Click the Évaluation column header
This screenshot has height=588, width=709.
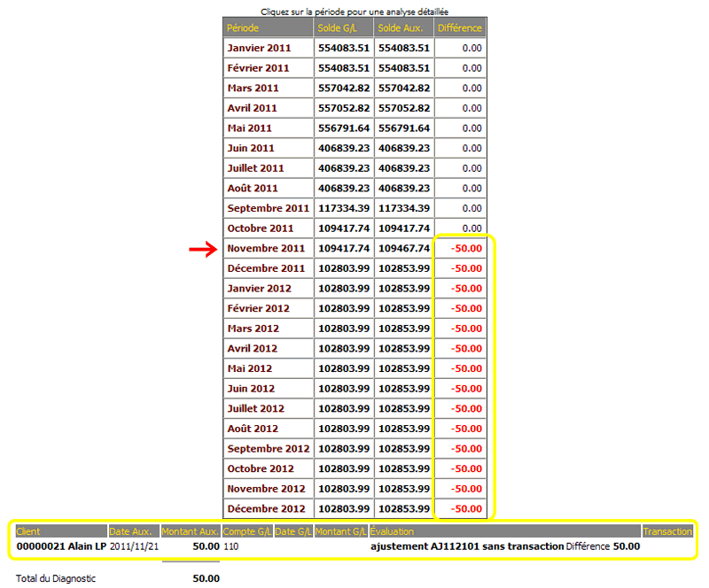[x=505, y=531]
